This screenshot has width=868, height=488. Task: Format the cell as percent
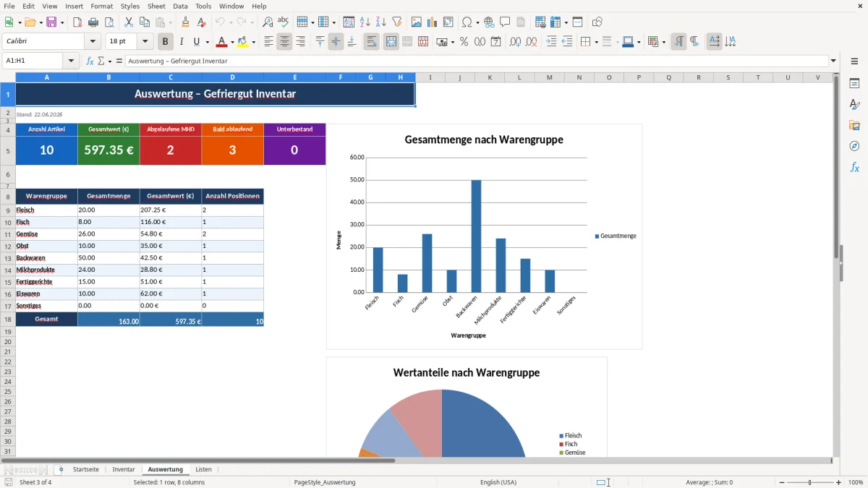[464, 42]
